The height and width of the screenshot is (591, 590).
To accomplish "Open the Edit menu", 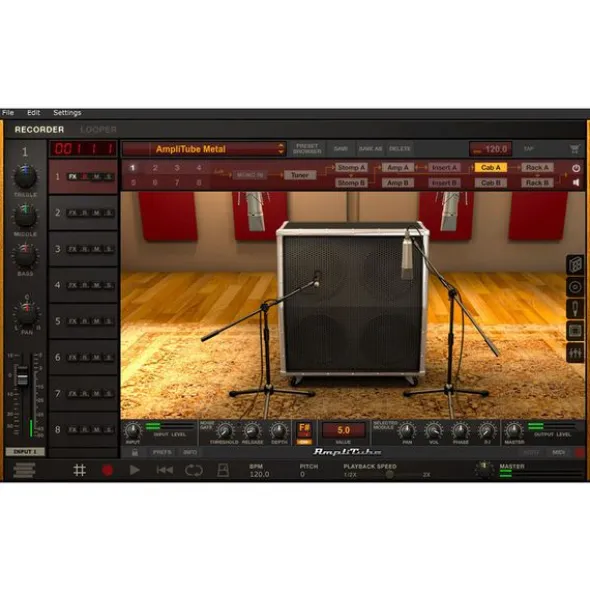I will (34, 113).
